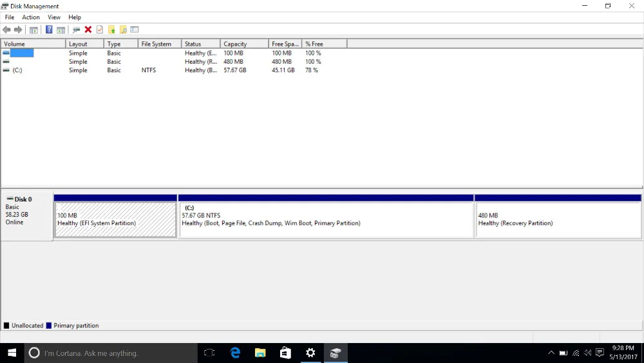Sort by the Status column header
Viewport: 644px width, 363px height.
(x=201, y=44)
